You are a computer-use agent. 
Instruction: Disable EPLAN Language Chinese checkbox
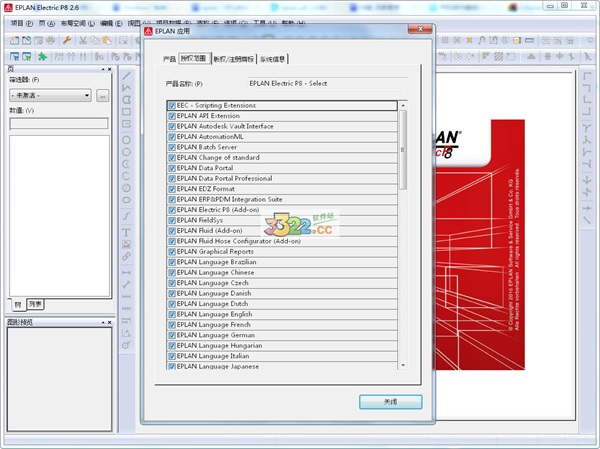coord(172,272)
